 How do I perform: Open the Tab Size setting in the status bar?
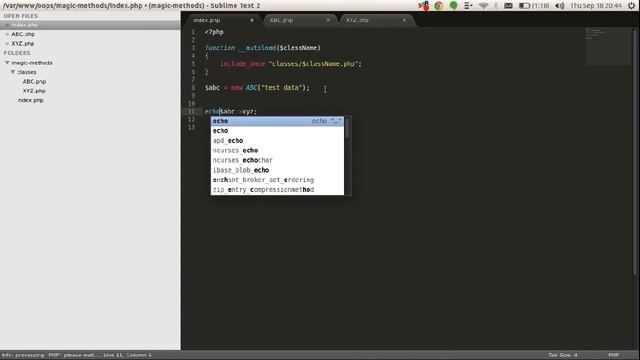click(x=562, y=355)
